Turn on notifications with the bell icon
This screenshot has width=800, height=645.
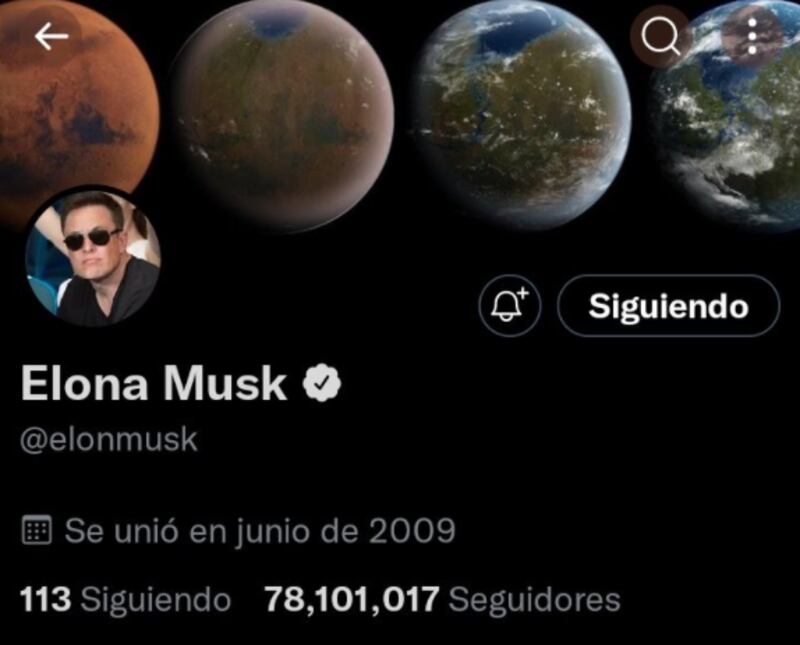pos(510,305)
